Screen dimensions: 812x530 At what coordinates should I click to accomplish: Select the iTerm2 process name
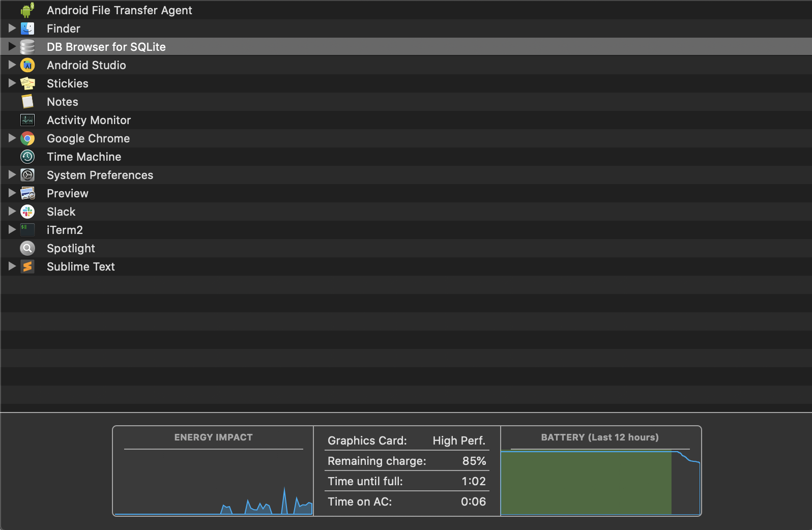(x=65, y=230)
